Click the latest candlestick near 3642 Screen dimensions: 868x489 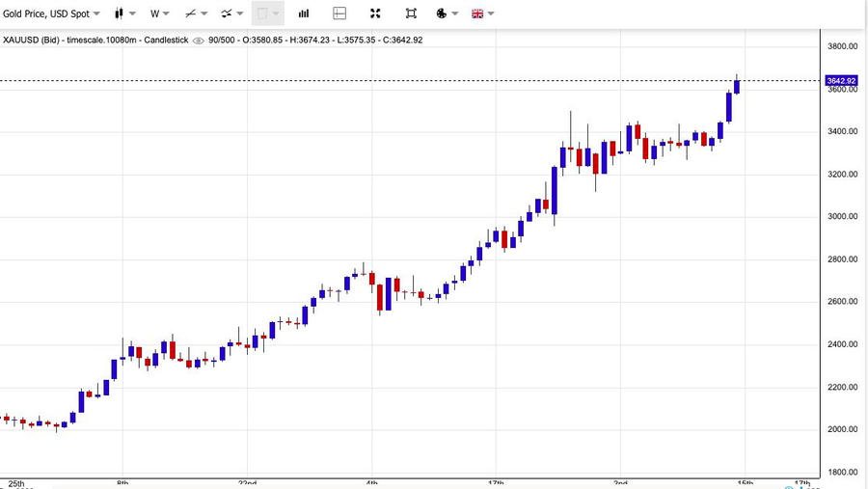point(737,86)
